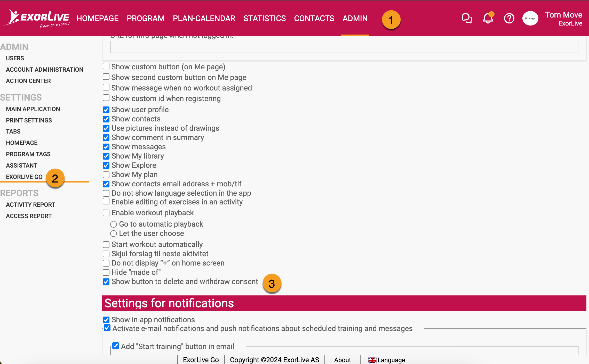This screenshot has width=589, height=364.
Task: Enable Show My plan checkbox
Action: pyautogui.click(x=106, y=175)
